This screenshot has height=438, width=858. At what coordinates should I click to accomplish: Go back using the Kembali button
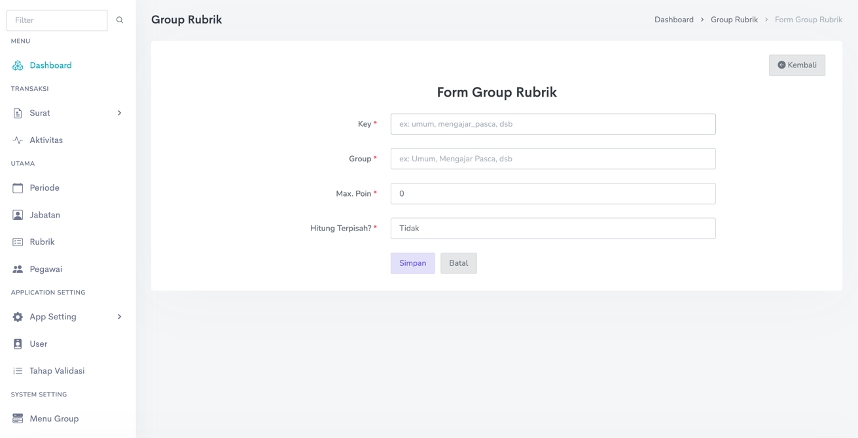[x=797, y=65]
